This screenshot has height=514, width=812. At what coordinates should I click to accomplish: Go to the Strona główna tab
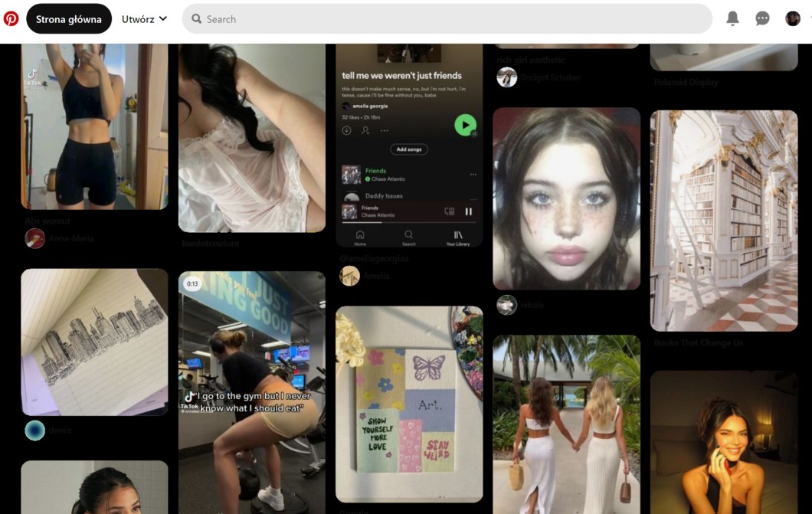click(x=68, y=19)
